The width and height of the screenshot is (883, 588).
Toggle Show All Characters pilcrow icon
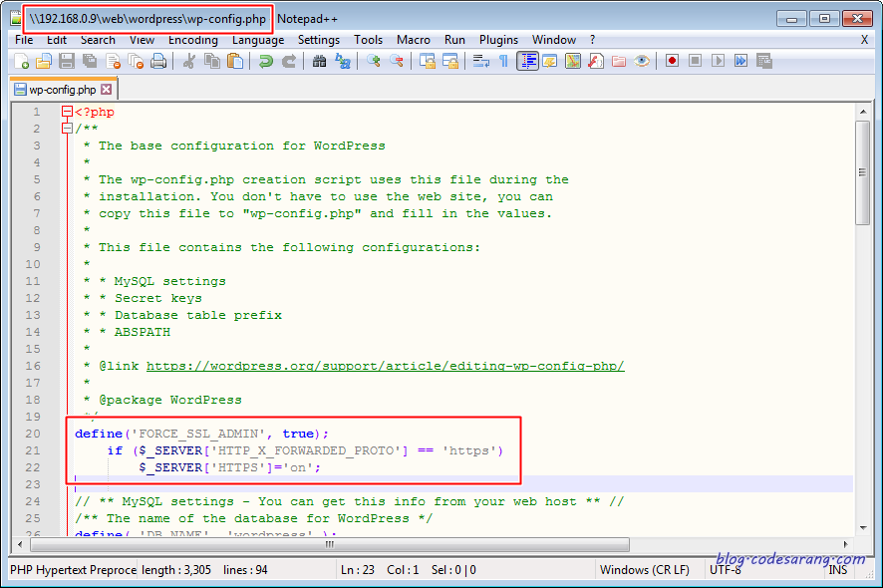point(503,61)
